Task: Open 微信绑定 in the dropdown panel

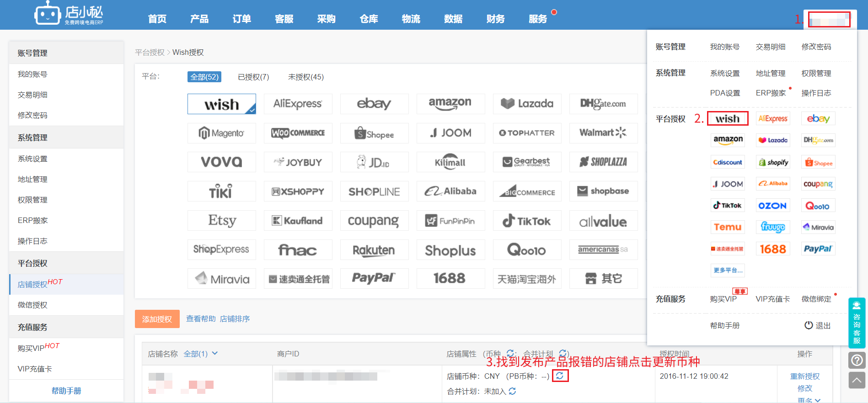Action: [816, 299]
